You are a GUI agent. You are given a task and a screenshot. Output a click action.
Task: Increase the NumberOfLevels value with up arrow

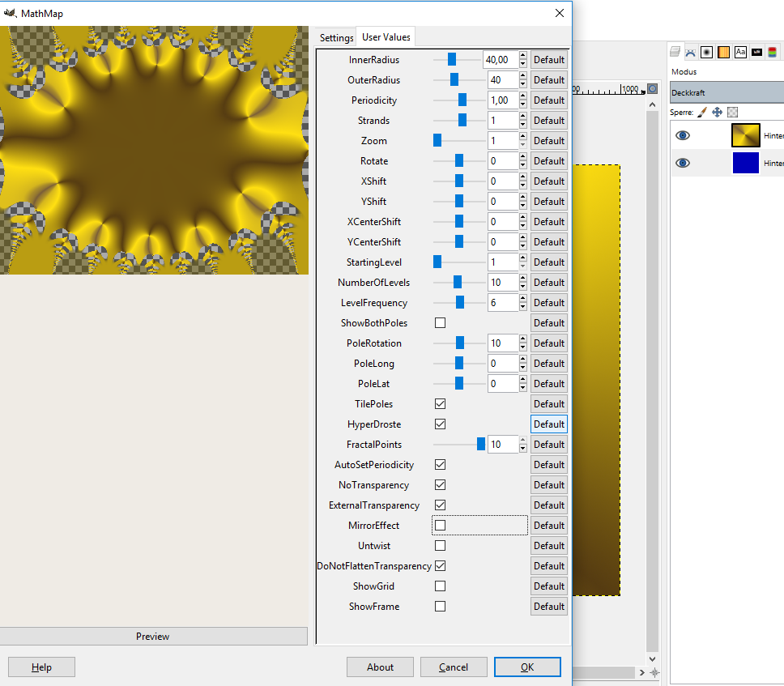tap(523, 279)
